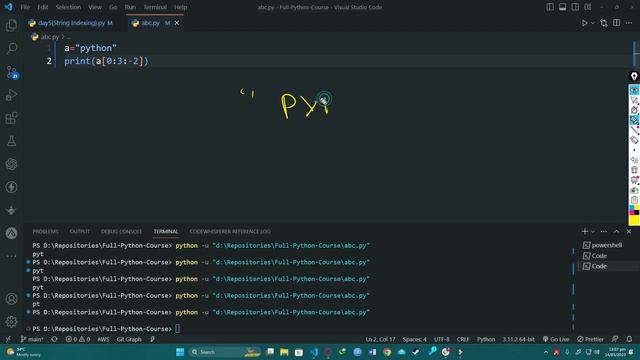Run the Python file with play button
640x360 pixels.
tap(584, 23)
